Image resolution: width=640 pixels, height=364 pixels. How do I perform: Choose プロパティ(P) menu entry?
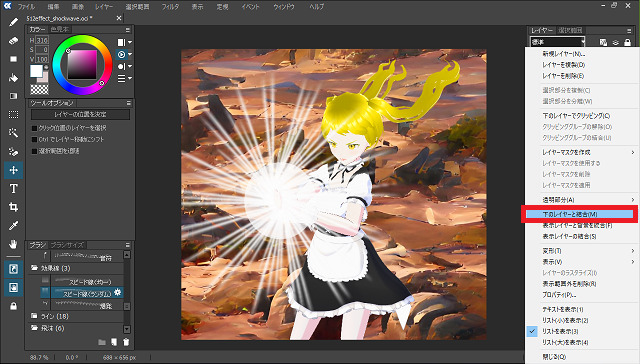tap(582, 295)
